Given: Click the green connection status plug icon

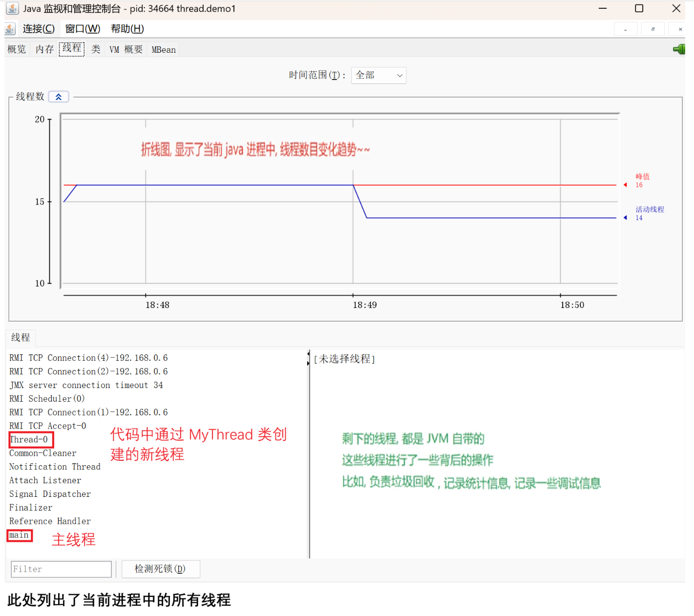Looking at the screenshot, I should click(679, 49).
